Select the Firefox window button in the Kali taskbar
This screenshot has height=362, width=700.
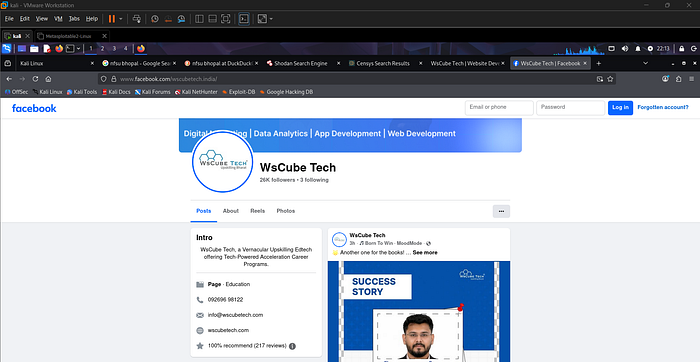click(141, 49)
